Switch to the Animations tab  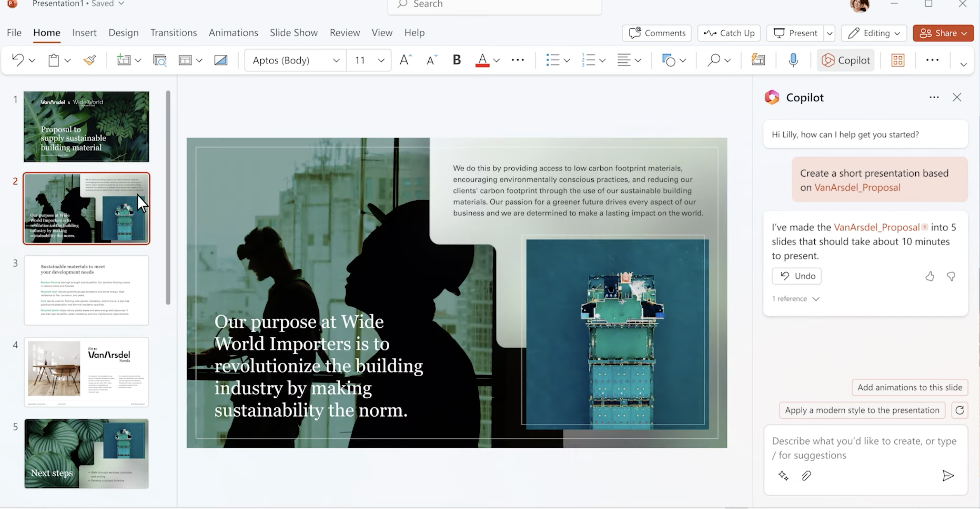point(233,33)
